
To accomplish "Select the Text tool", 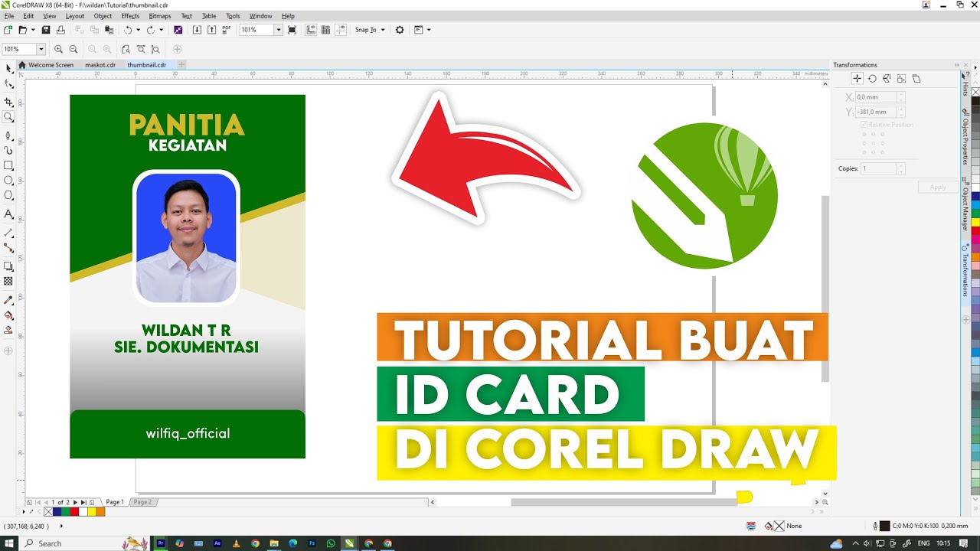I will (8, 214).
